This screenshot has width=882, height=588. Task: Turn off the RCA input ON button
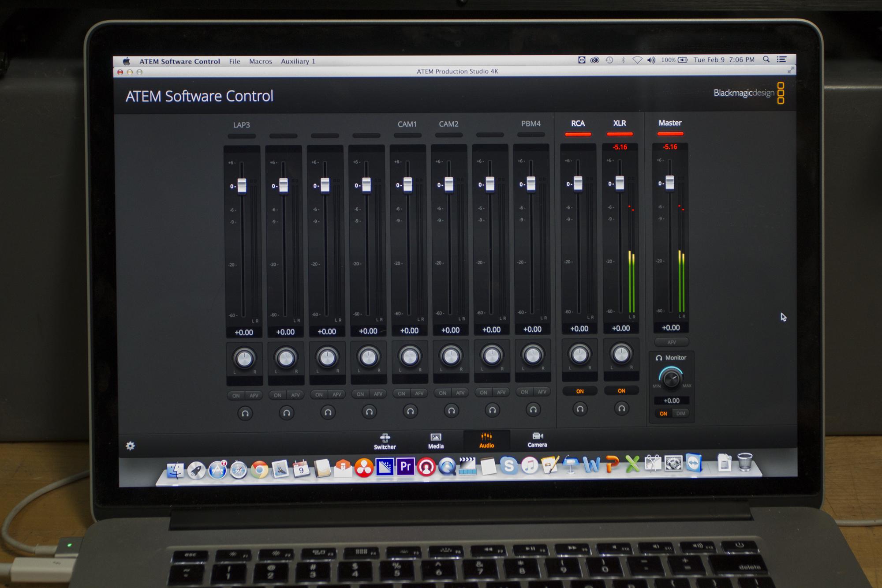coord(580,391)
